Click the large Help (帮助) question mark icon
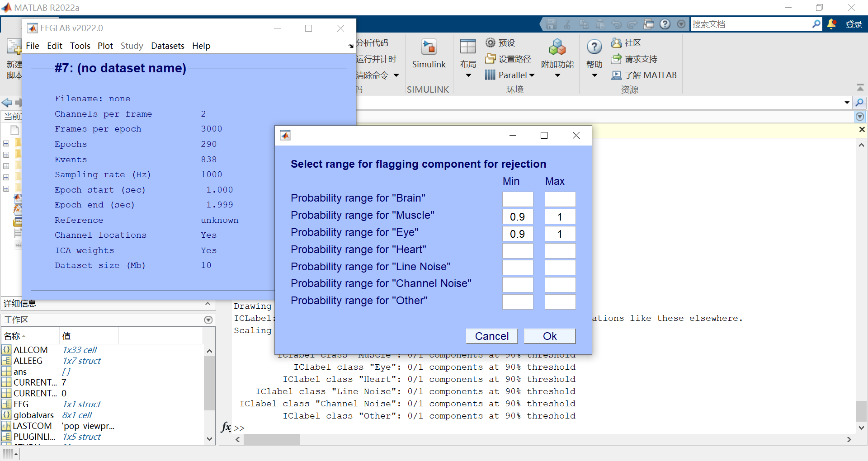This screenshot has height=461, width=868. pos(594,47)
